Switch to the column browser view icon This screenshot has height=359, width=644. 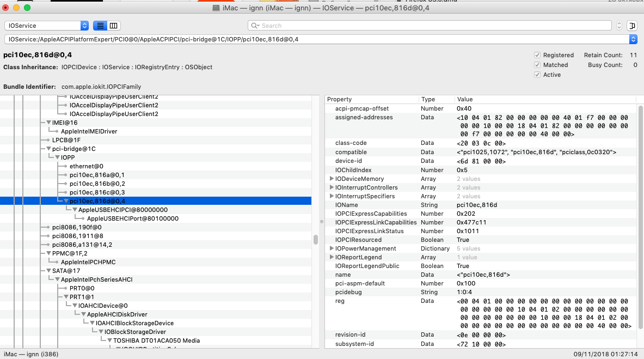click(113, 26)
